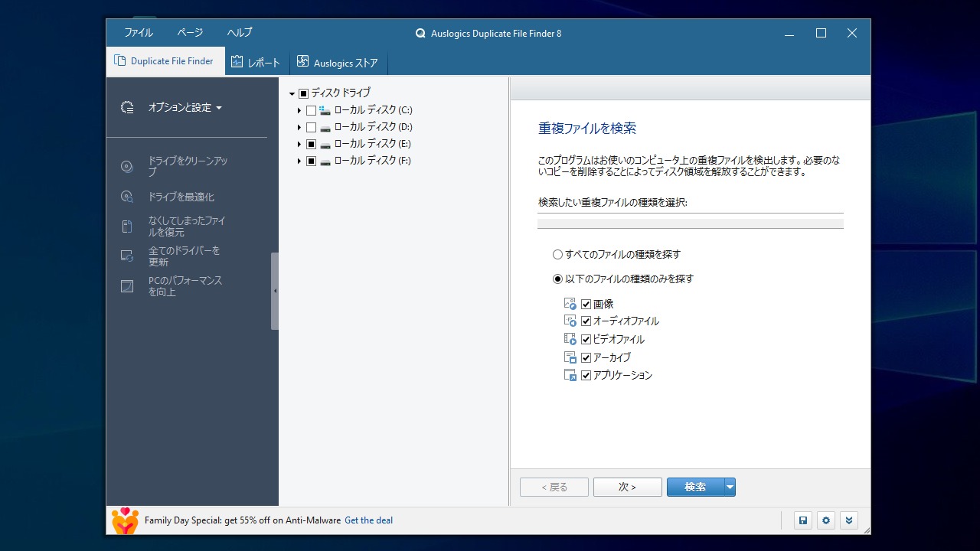The width and height of the screenshot is (980, 551).
Task: Click the 次 > (Next) button
Action: tap(628, 487)
